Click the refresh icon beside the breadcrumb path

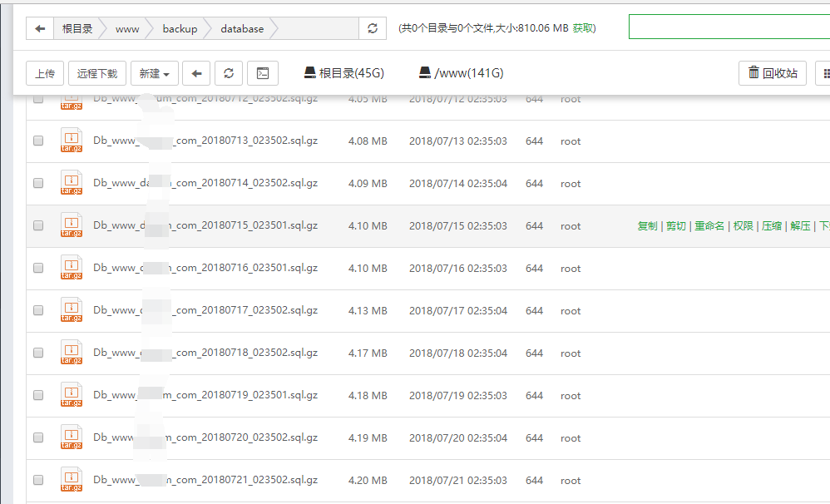pos(372,28)
